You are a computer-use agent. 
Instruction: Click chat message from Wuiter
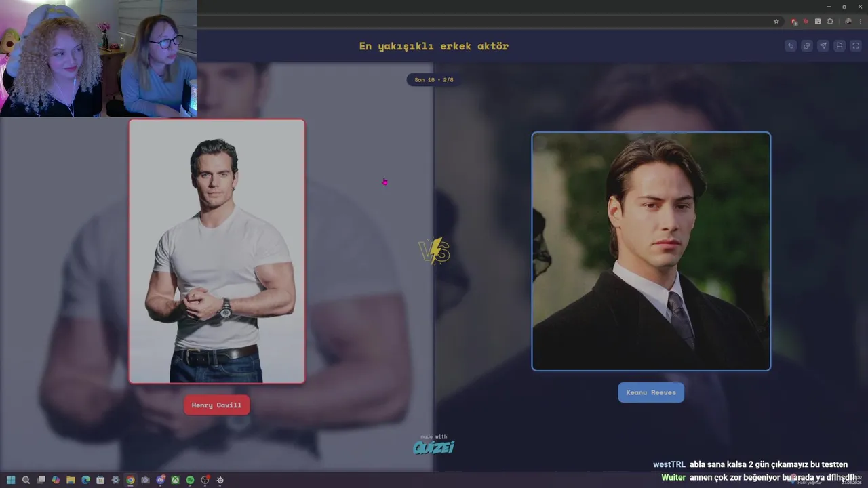click(759, 478)
